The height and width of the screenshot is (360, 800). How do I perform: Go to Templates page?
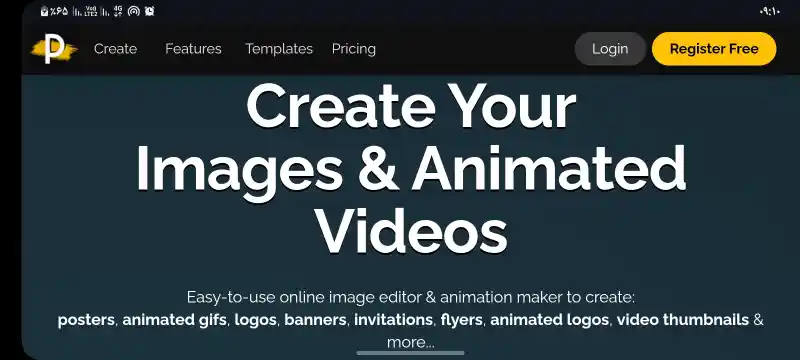[279, 49]
